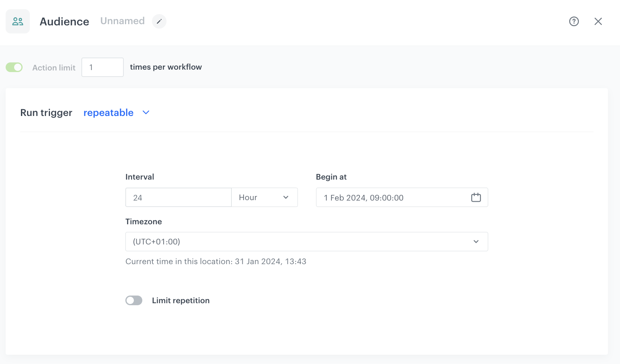
Task: Click the pencil icon to rename the workflow
Action: (x=159, y=21)
